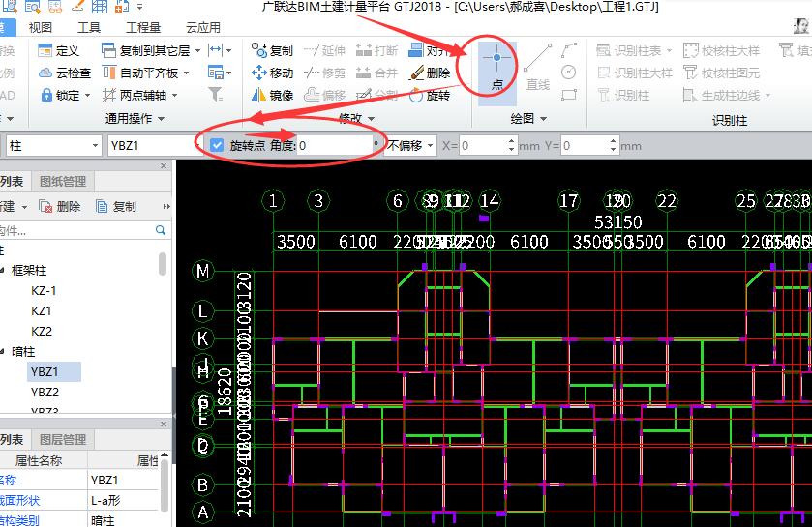The width and height of the screenshot is (812, 527).
Task: Click the search magnifier in component list
Action: tap(161, 230)
